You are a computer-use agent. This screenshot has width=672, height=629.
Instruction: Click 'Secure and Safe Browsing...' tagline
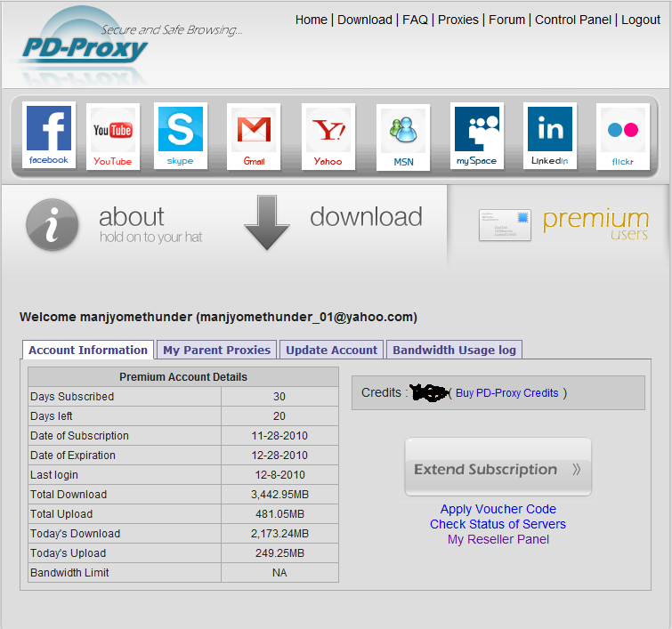(172, 29)
